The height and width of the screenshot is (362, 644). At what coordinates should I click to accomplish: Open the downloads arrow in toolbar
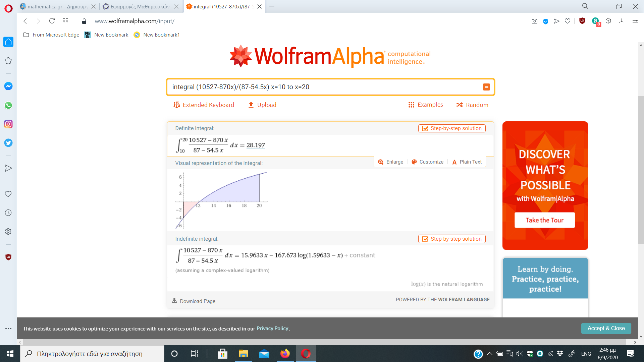622,21
